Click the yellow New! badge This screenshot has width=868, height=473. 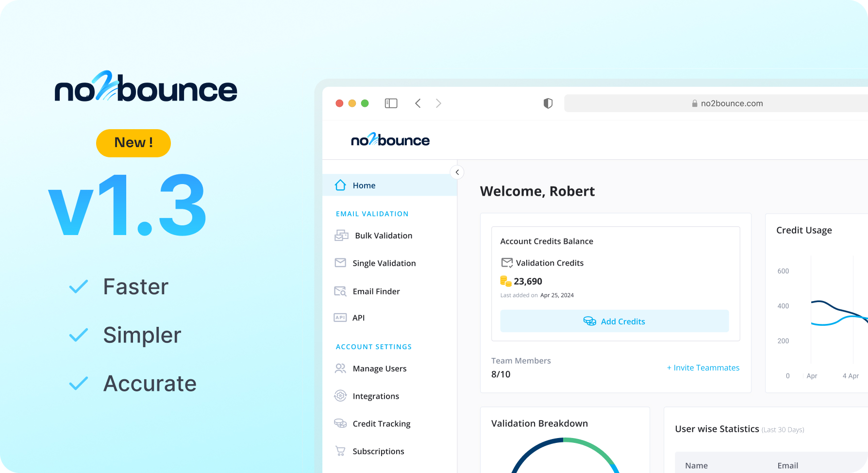coord(134,143)
